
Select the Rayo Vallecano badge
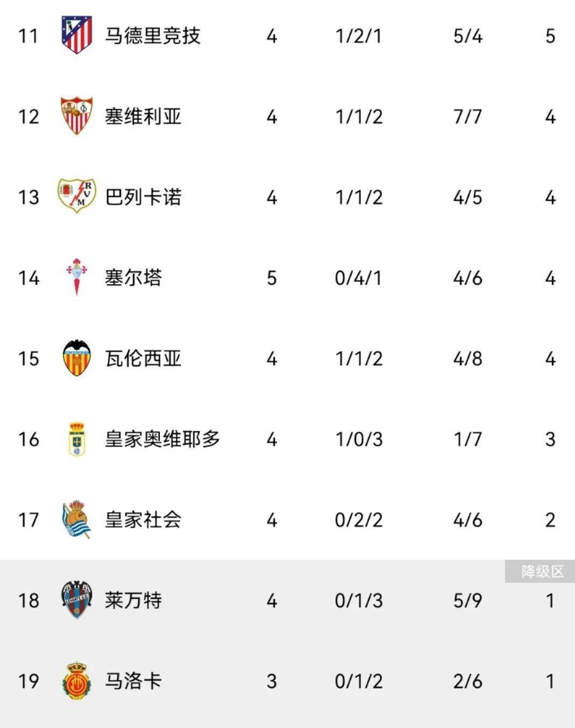tap(76, 196)
